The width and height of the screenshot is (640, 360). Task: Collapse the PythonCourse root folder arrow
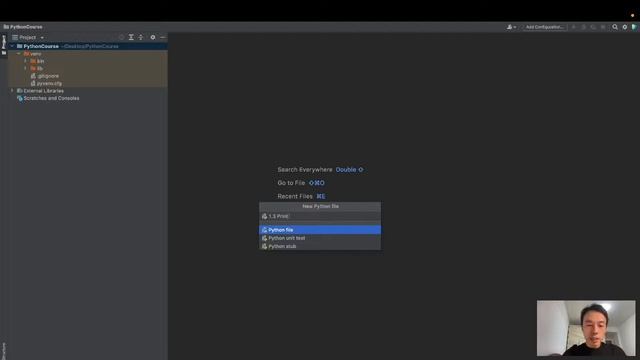coord(12,46)
